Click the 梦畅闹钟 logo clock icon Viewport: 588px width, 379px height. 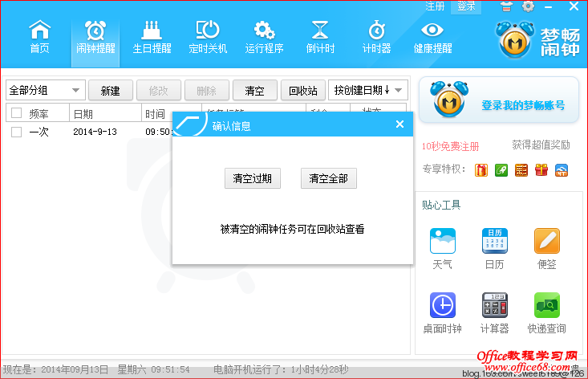tap(515, 40)
